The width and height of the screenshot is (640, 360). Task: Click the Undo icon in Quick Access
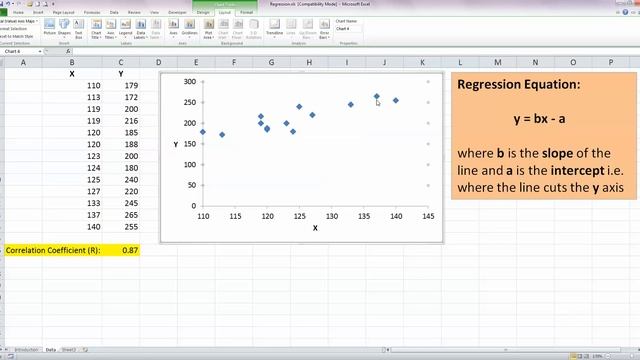coord(8,4)
